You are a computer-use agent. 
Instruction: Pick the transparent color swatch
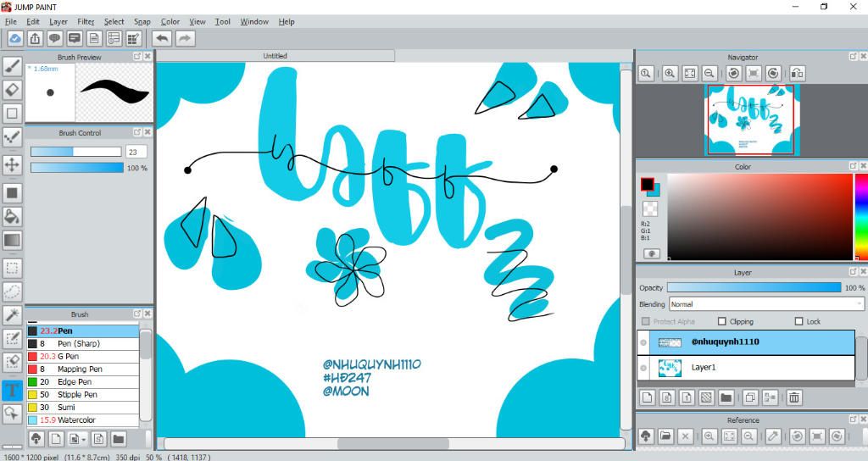coord(650,208)
